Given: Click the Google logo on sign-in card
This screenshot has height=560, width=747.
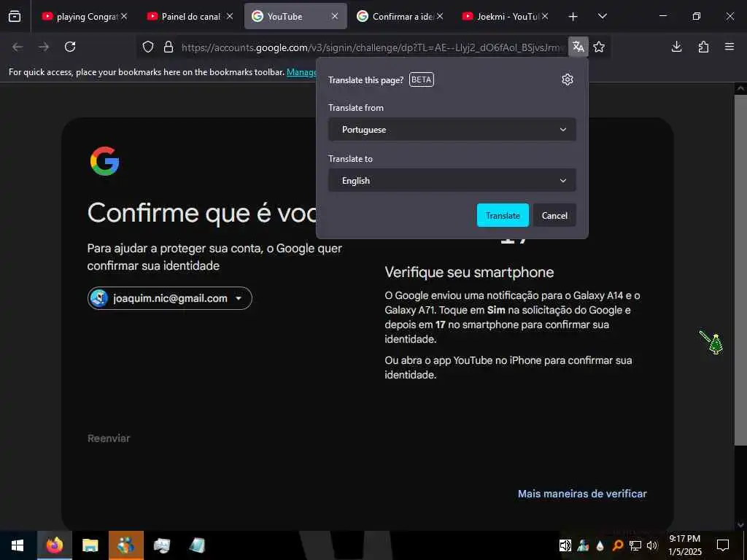Looking at the screenshot, I should [104, 161].
